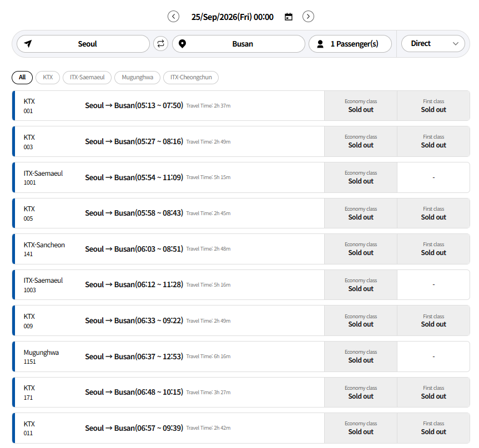Image resolution: width=479 pixels, height=448 pixels.
Task: Select ITX-Saemaeul 1003 Economy class Sold out
Action: pos(361,285)
